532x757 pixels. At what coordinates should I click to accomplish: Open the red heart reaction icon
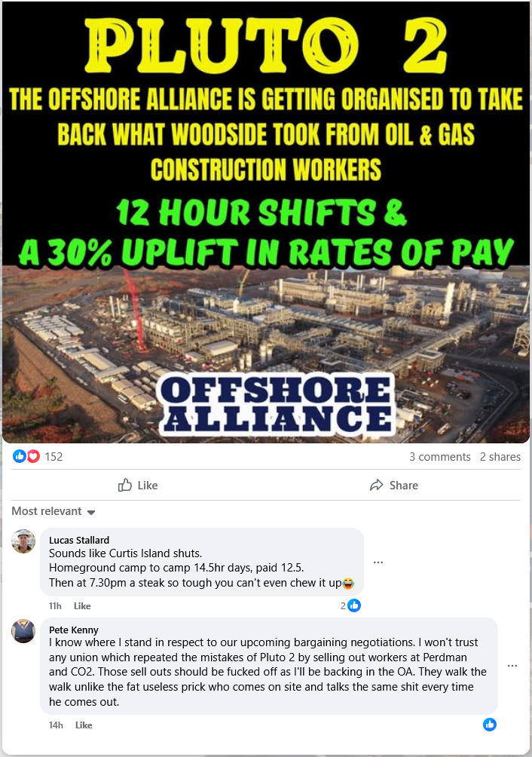(33, 455)
